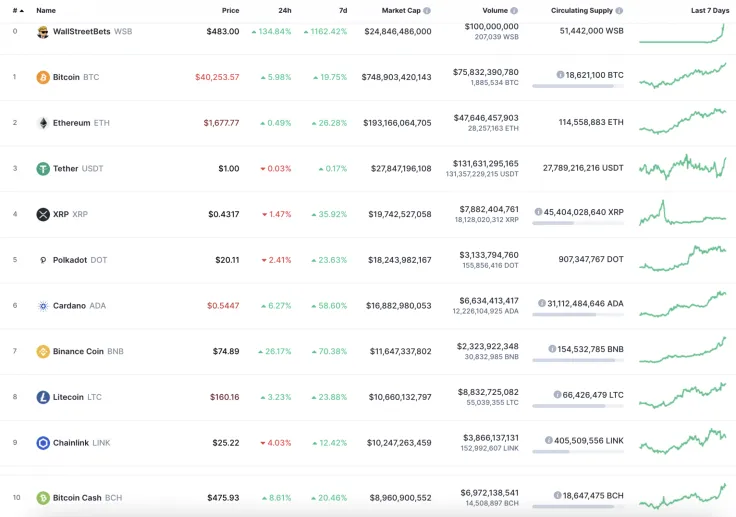Click the Ethereum diamond logo icon
This screenshot has width=736, height=517.
(43, 123)
